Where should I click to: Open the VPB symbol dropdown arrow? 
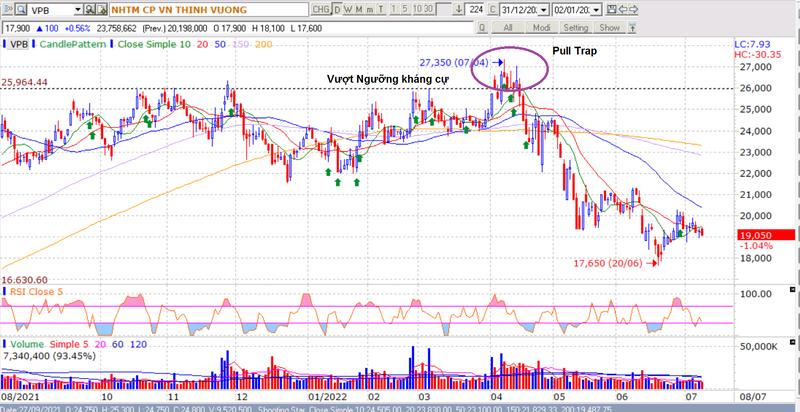click(78, 9)
